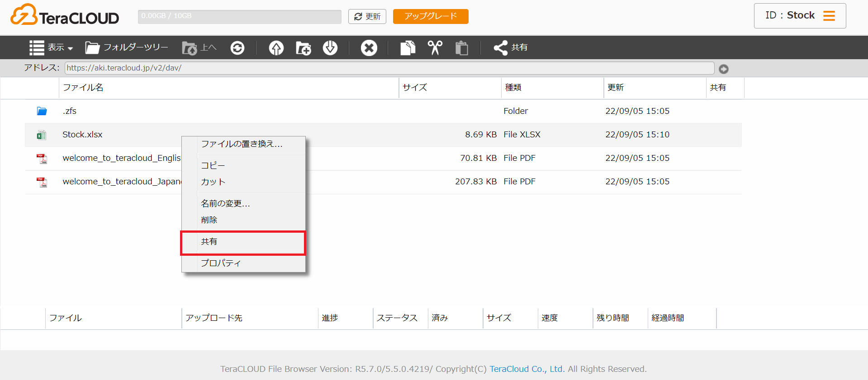
Task: Choose 共有 in context menu
Action: tap(244, 242)
